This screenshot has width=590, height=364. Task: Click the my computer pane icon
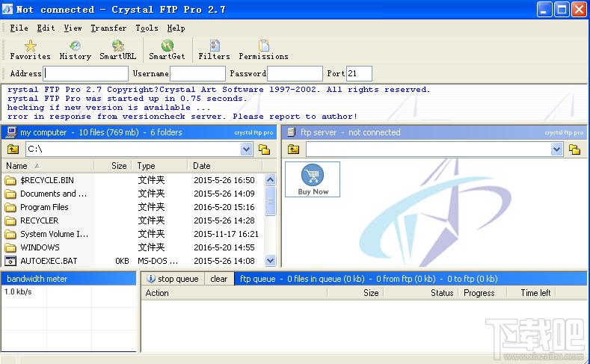point(12,132)
